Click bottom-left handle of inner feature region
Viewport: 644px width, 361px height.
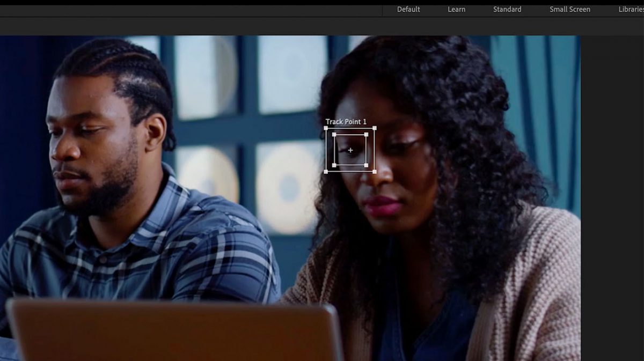pos(334,165)
